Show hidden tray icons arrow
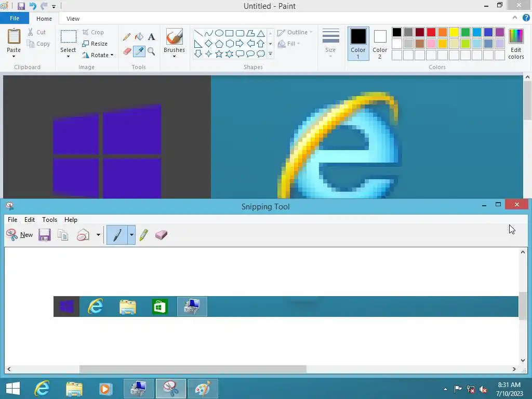The height and width of the screenshot is (399, 532). (445, 389)
